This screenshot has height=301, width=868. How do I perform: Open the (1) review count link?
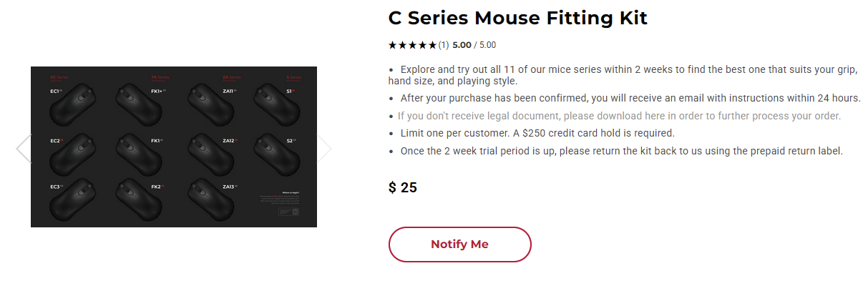click(x=444, y=45)
